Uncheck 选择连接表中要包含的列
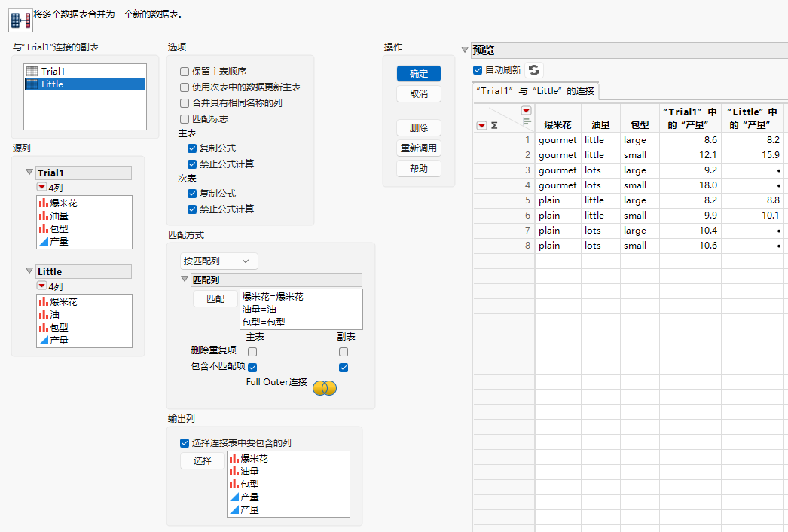The image size is (788, 532). 185,443
